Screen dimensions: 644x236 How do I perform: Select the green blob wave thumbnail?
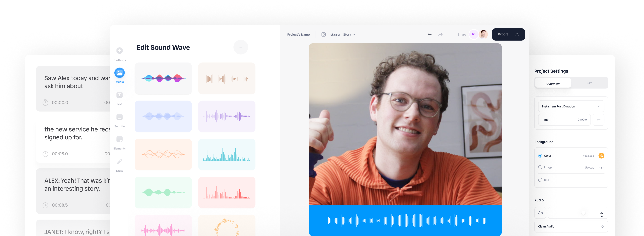(x=163, y=192)
